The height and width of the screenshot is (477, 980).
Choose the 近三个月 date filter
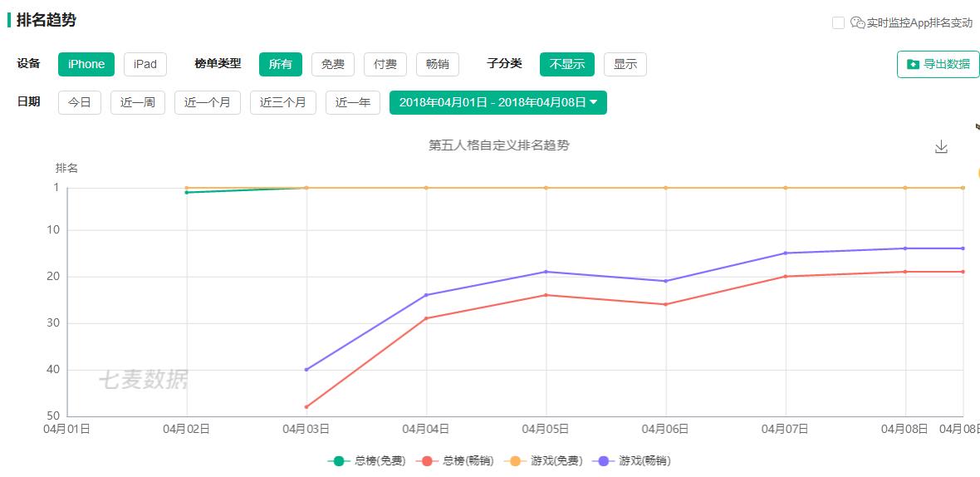(x=283, y=102)
